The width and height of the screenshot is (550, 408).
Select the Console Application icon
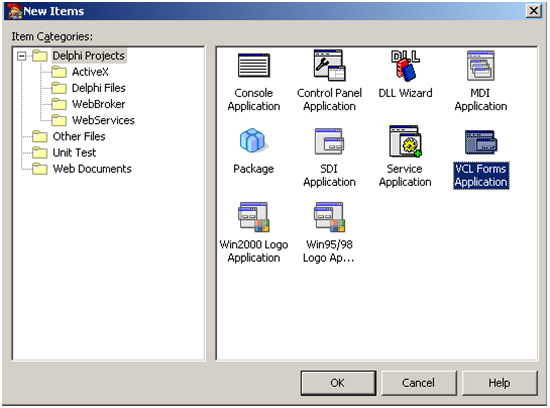click(x=254, y=65)
